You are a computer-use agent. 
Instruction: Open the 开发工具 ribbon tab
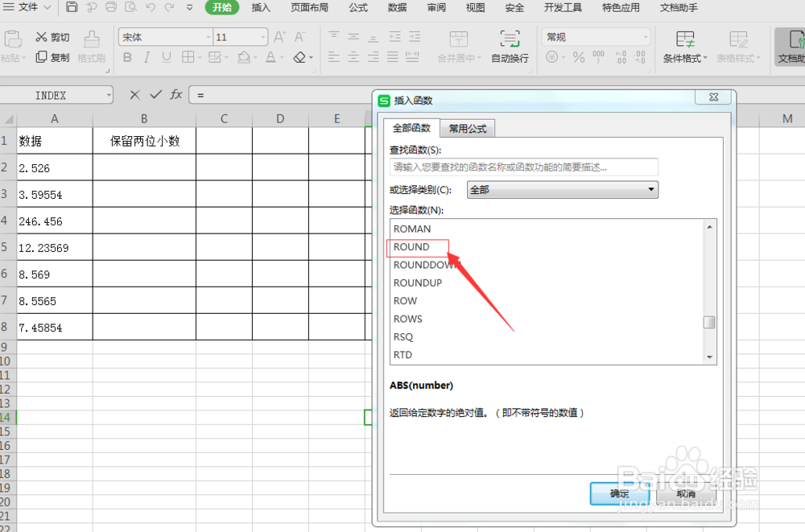click(x=563, y=8)
